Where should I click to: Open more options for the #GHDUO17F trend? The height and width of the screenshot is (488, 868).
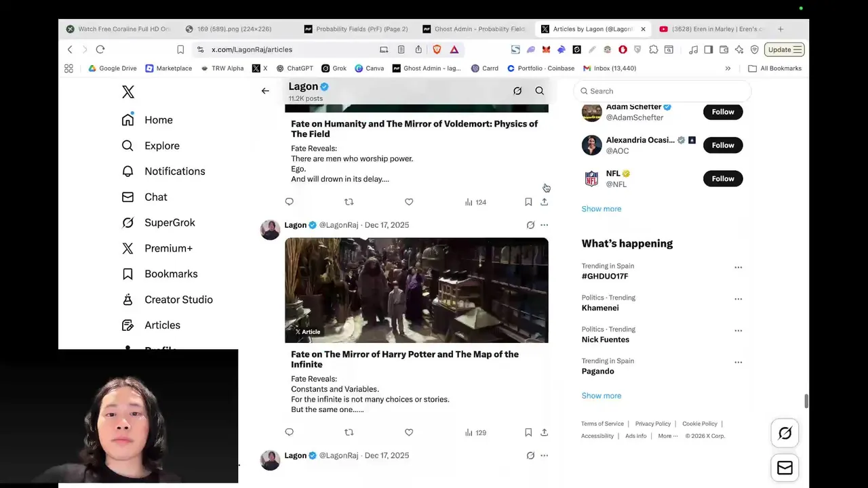click(x=738, y=268)
